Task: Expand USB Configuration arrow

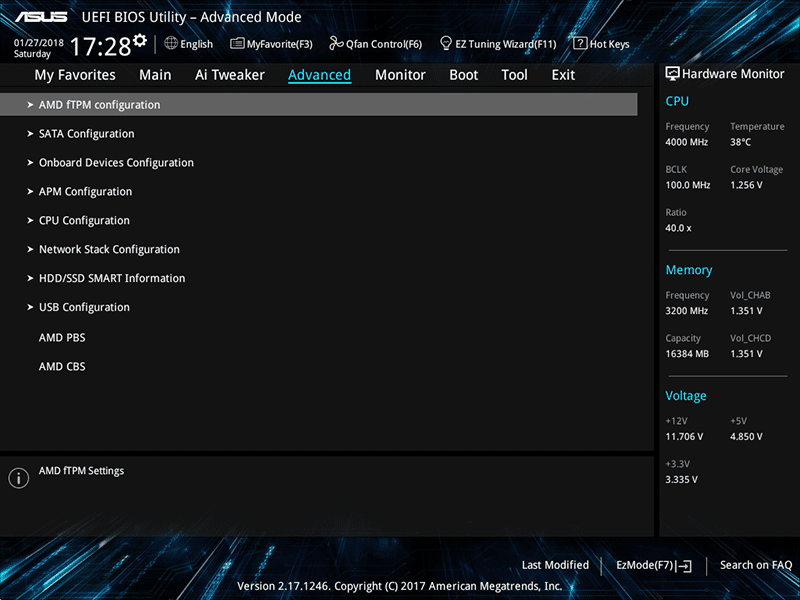Action: [x=30, y=307]
